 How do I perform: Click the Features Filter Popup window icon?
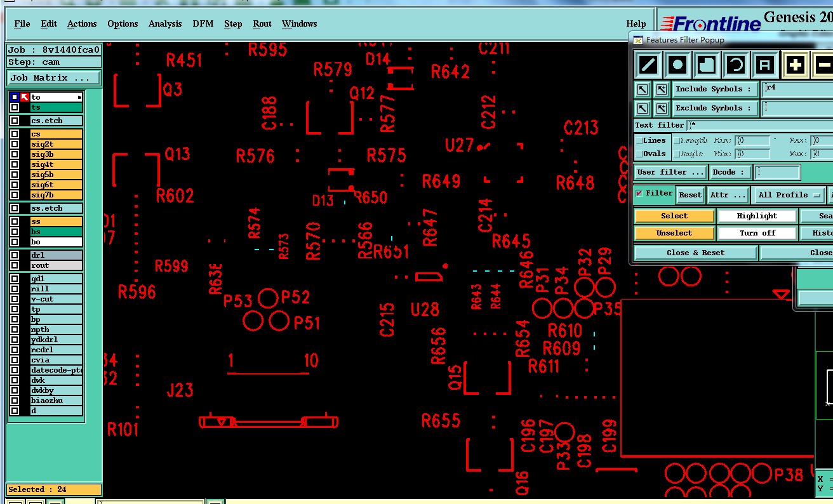coord(637,40)
